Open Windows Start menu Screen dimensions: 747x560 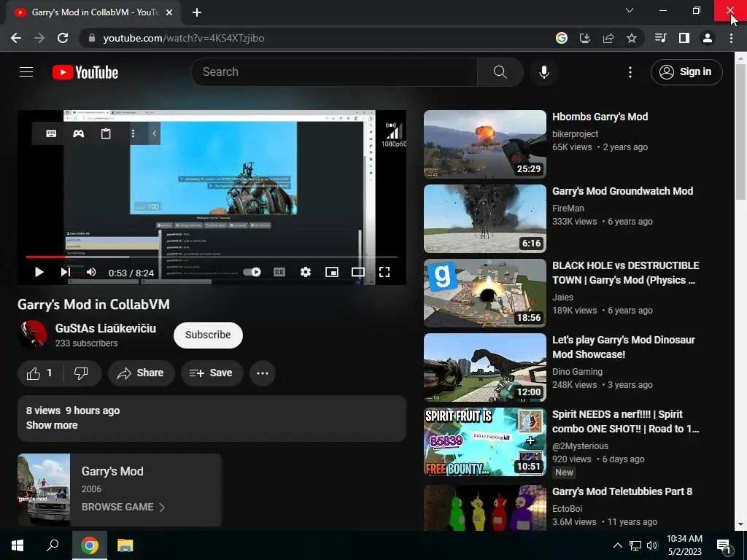tap(18, 545)
